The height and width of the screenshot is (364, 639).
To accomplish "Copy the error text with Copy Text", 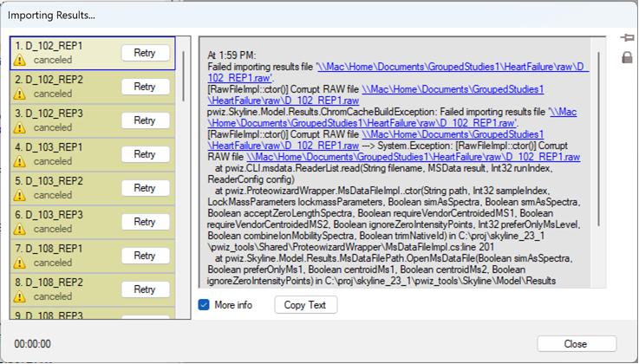I will pyautogui.click(x=305, y=305).
